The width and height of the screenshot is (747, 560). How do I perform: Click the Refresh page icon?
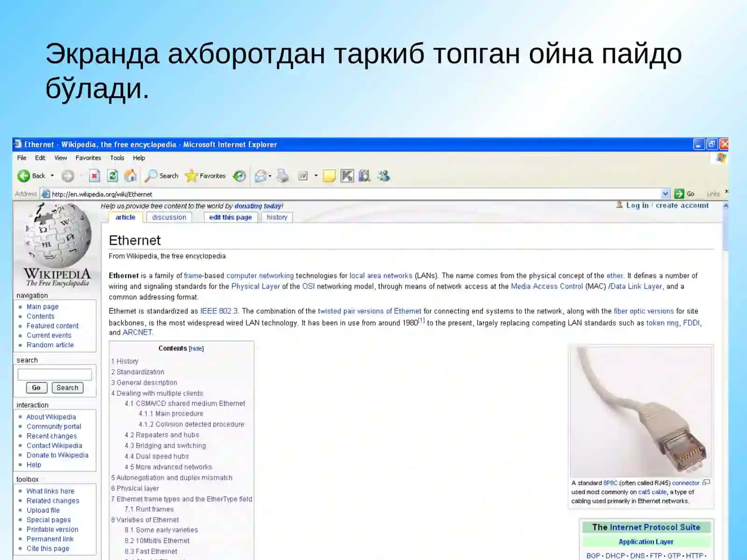pos(113,176)
